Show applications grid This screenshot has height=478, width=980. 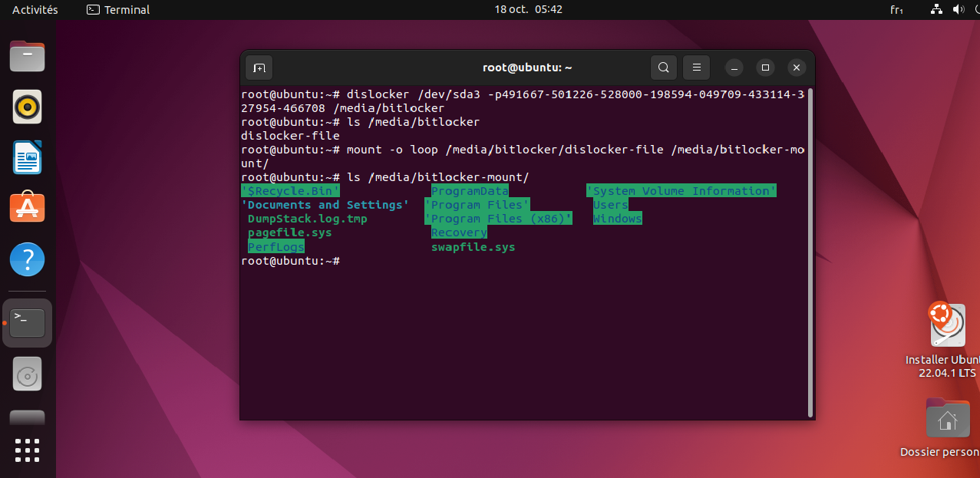27,450
